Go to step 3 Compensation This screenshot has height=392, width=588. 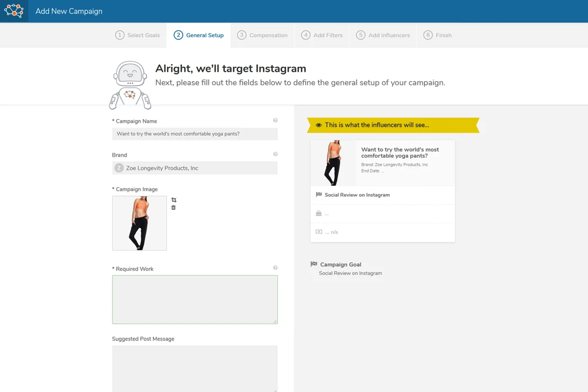[263, 35]
